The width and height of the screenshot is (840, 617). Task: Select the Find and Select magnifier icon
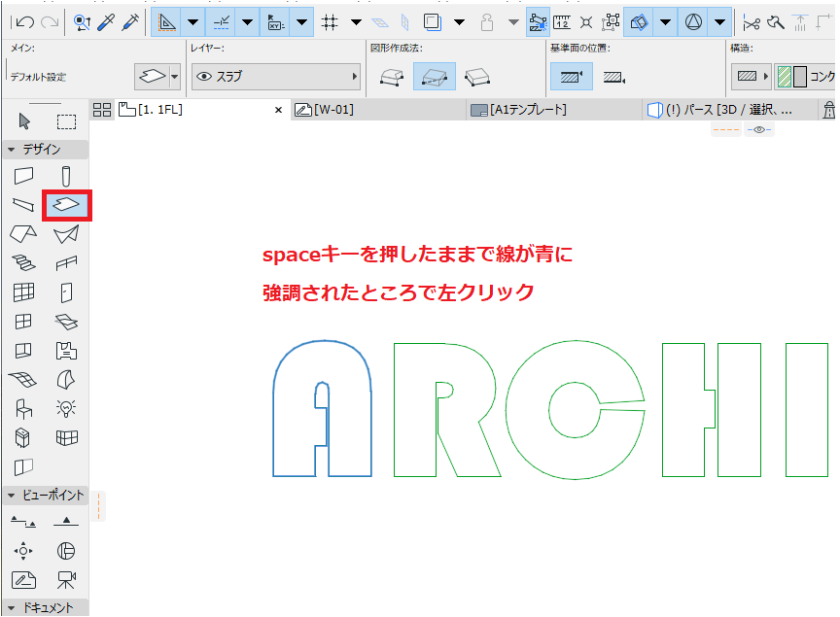click(x=82, y=22)
